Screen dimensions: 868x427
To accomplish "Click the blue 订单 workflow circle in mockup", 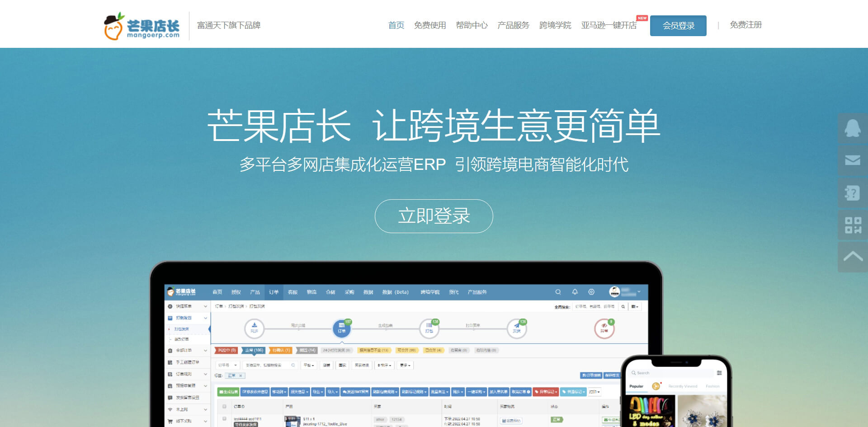I will [x=341, y=328].
